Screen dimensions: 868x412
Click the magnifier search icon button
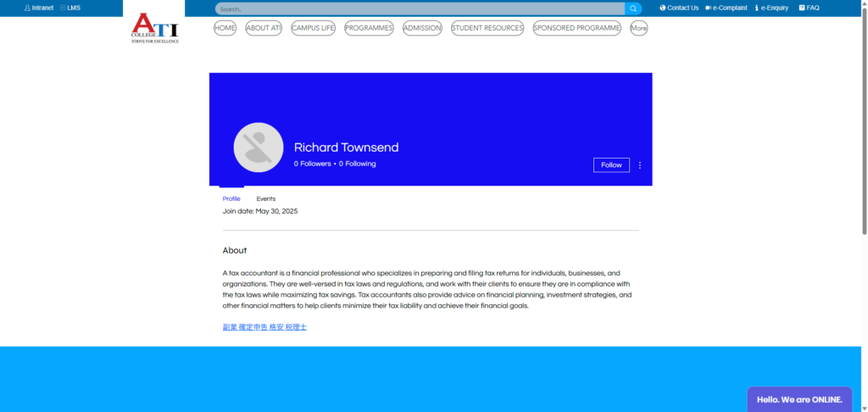click(633, 8)
